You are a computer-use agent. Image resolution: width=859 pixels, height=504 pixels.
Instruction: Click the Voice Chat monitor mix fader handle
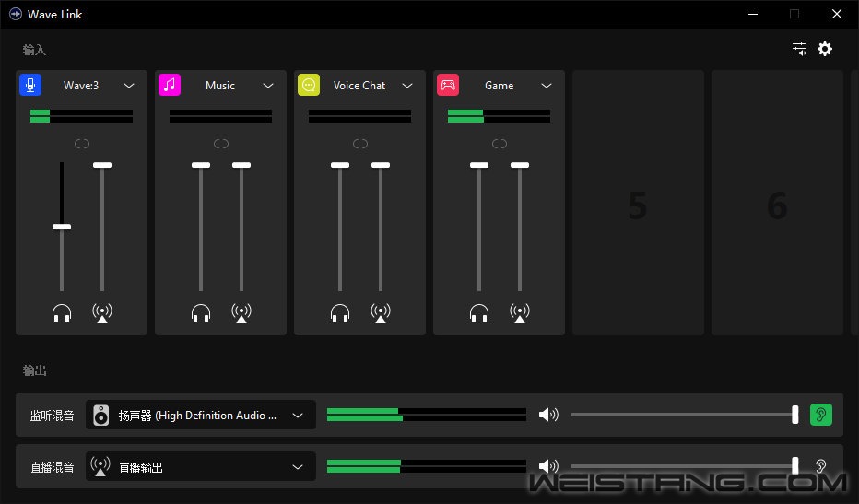tap(340, 165)
